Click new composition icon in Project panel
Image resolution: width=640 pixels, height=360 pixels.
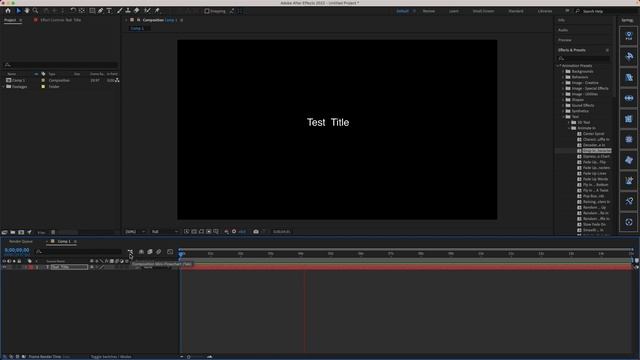[21, 232]
